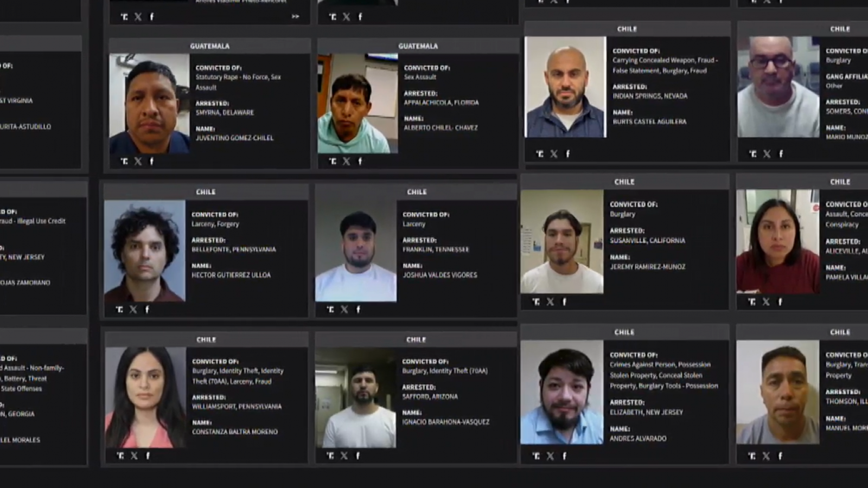Click the name "CONSTANZA BALTRA MORENO"

pos(235,432)
